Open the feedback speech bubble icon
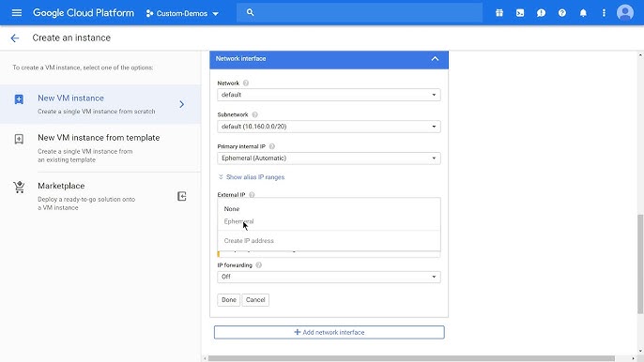Viewport: 644px width, 362px height. 541,13
